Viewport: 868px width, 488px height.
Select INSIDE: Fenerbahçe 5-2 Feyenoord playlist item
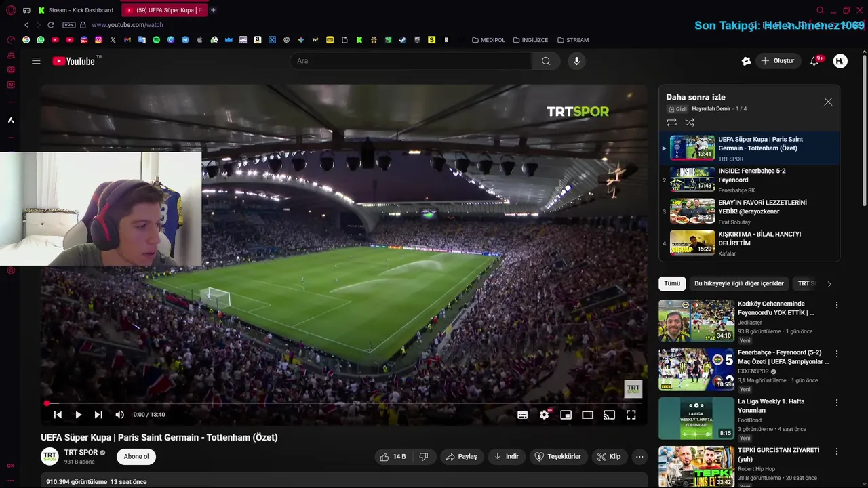749,180
